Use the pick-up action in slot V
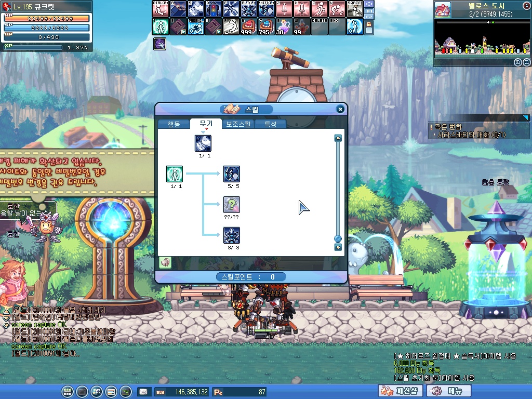 337,8
